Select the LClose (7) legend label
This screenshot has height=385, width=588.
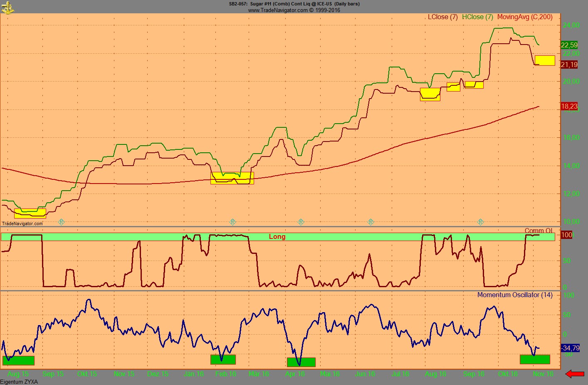point(442,17)
